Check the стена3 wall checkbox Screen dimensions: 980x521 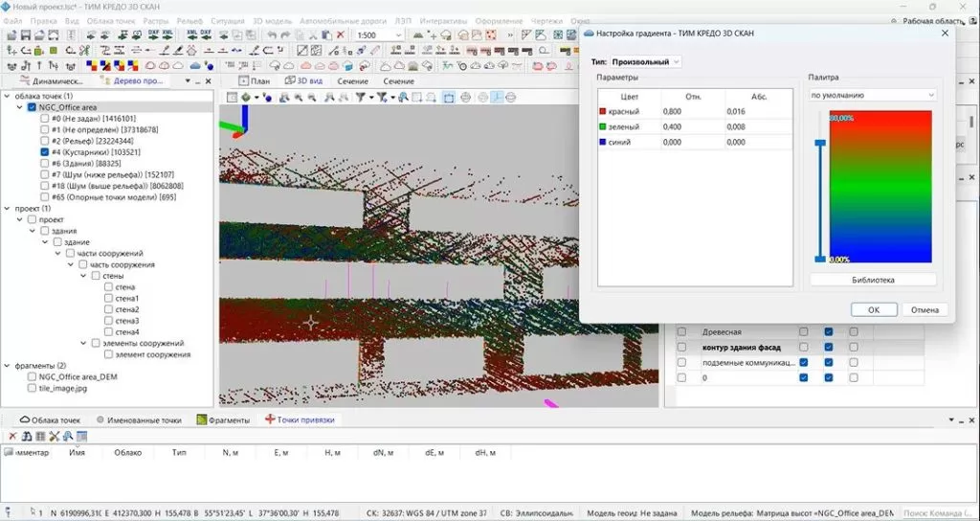click(x=109, y=321)
